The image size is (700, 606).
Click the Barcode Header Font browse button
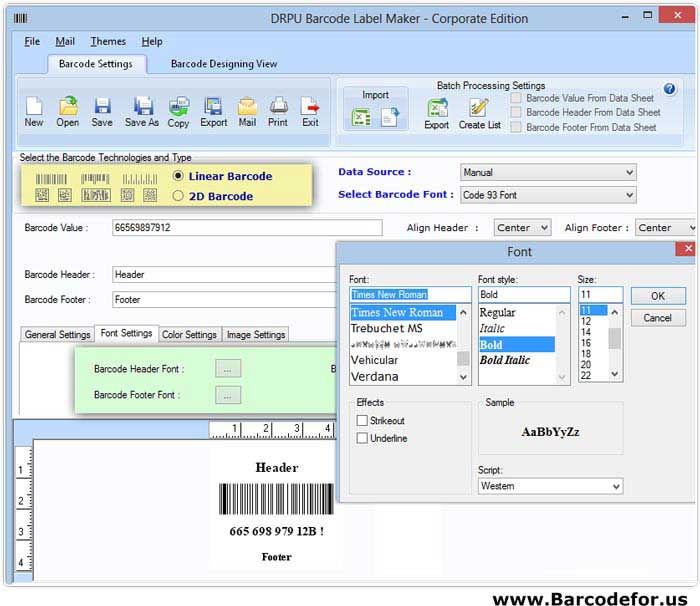pos(228,369)
